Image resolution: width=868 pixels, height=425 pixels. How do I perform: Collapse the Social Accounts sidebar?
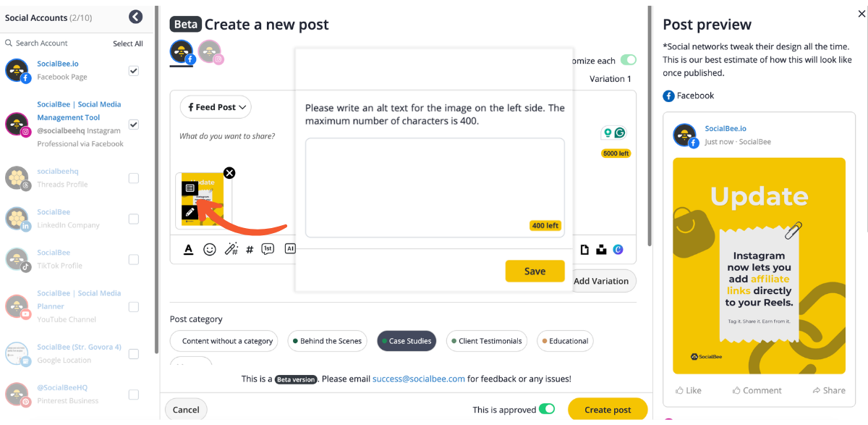tap(135, 17)
